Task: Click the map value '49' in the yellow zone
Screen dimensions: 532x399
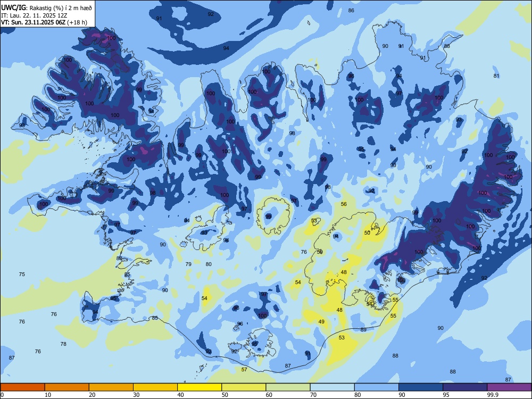Action: [x=321, y=322]
